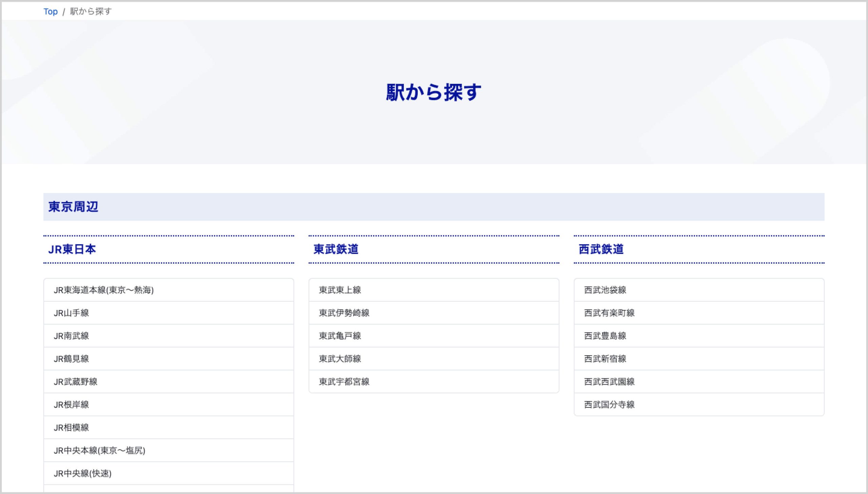
Task: Select 西武豊島線 row
Action: click(699, 336)
